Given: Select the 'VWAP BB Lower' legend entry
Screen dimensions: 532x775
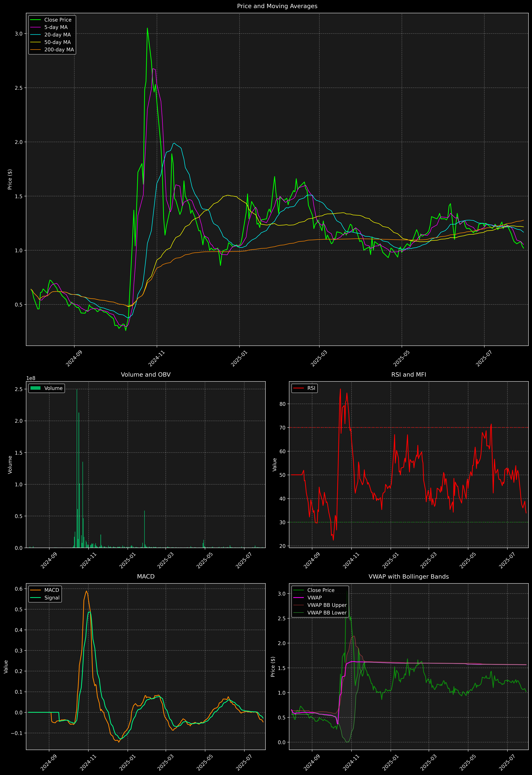Looking at the screenshot, I should (x=327, y=613).
